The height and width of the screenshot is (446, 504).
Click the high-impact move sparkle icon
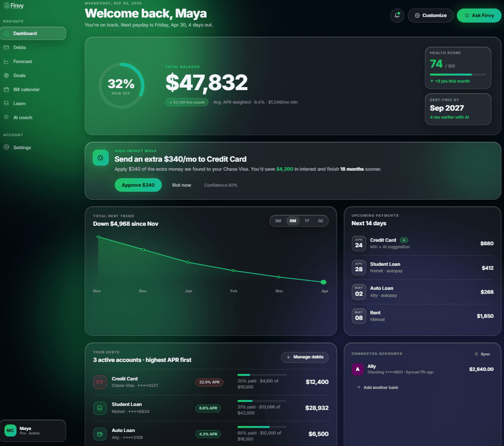[100, 158]
